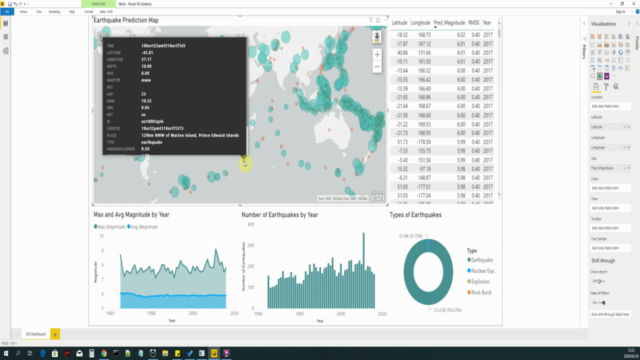Select the Python visual icon
640x360 pixels.
620,68
